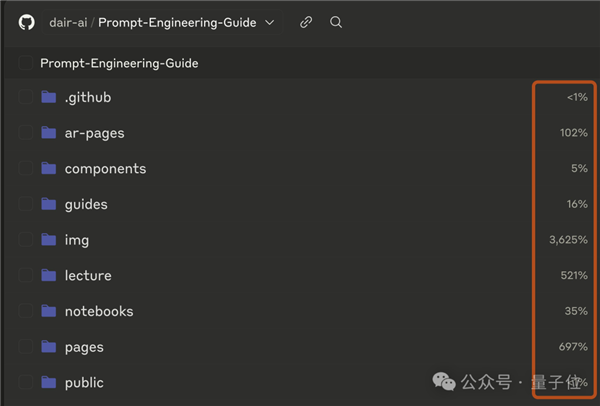Click the GitHub logo icon
This screenshot has height=406, width=600.
pyautogui.click(x=27, y=22)
